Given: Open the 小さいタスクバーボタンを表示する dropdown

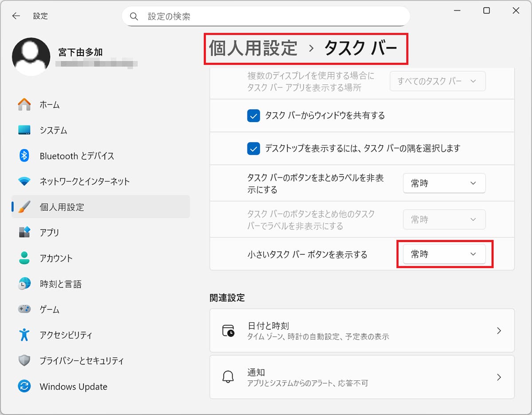Looking at the screenshot, I should [444, 254].
